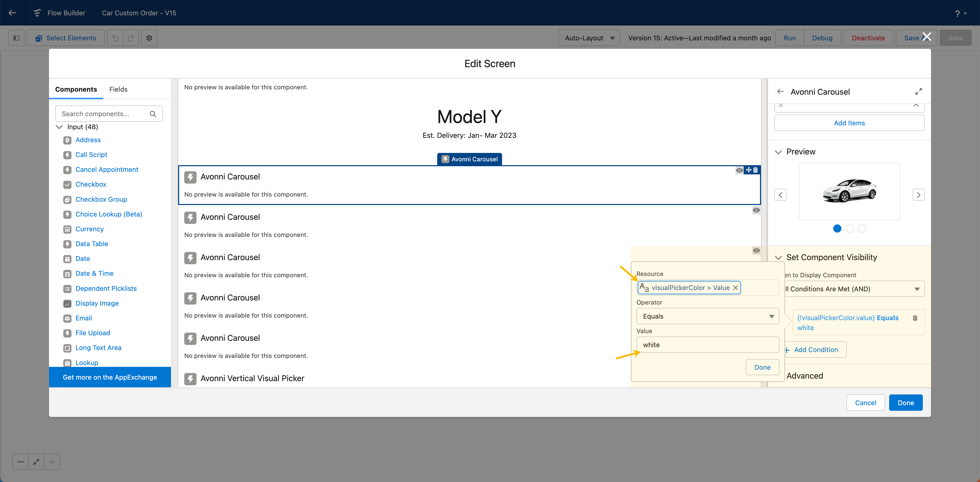Toggle visibility eye on second carousel
The image size is (980, 482).
pyautogui.click(x=756, y=210)
